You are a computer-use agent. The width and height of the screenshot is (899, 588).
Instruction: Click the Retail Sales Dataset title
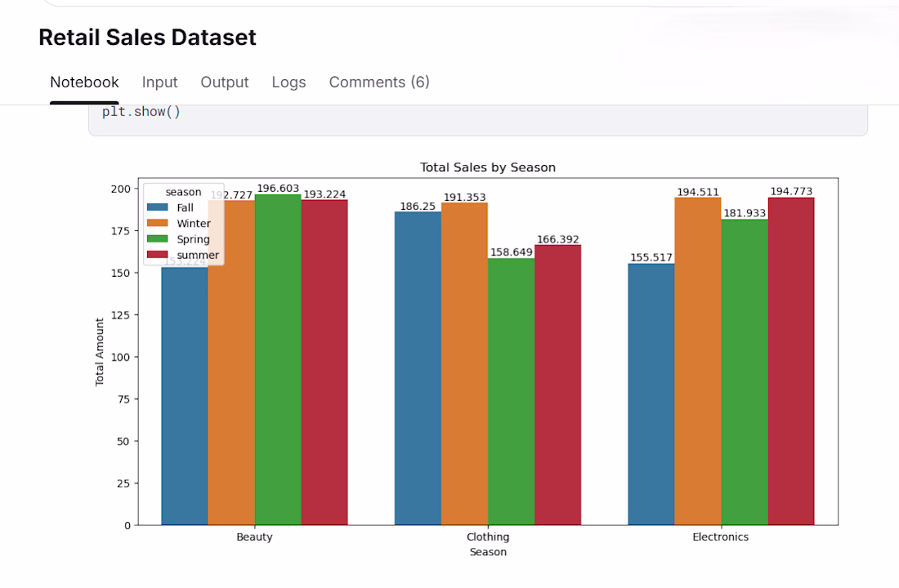pyautogui.click(x=147, y=38)
